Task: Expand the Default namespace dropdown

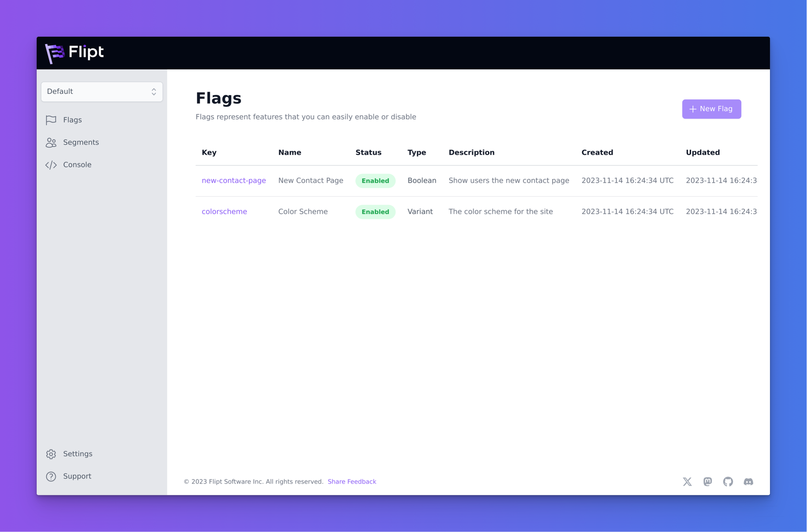Action: [x=101, y=91]
